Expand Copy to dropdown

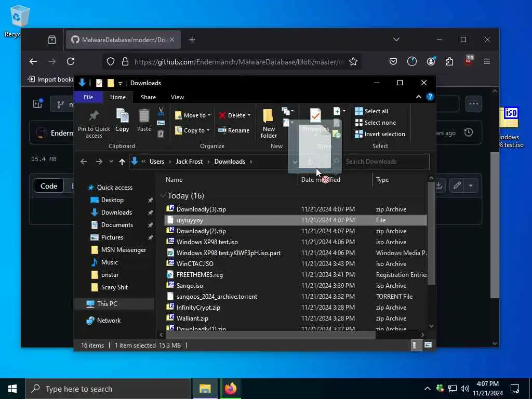pos(208,130)
